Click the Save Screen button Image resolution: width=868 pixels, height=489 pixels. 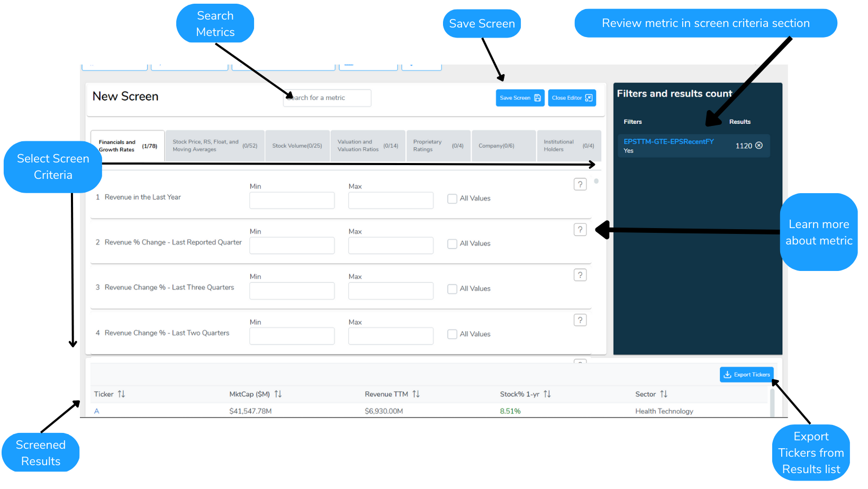point(520,98)
